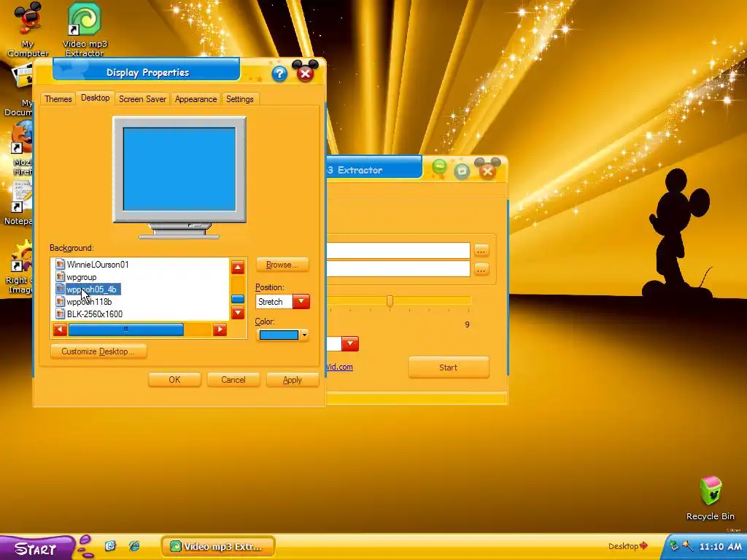Open the Position dropdown
This screenshot has height=560, width=747.
[x=301, y=301]
